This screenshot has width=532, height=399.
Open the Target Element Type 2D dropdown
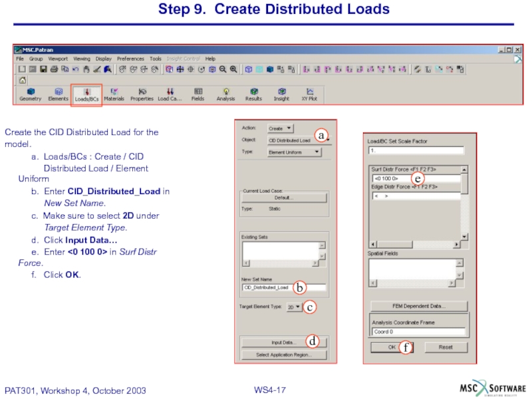(x=294, y=307)
